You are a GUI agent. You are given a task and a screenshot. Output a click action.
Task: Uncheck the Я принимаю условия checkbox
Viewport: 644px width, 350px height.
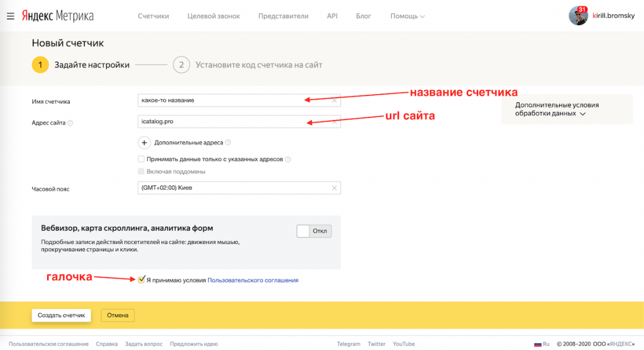pyautogui.click(x=142, y=280)
